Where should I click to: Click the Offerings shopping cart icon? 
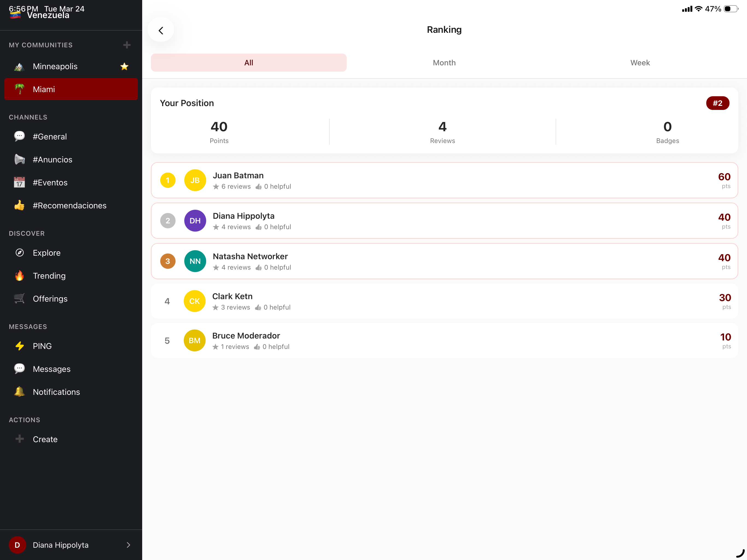(19, 299)
